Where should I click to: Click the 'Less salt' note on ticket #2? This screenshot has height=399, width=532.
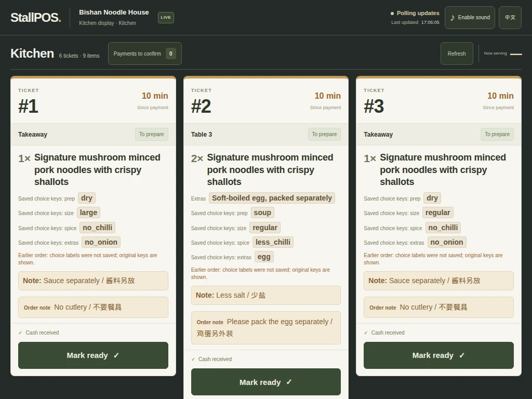tap(266, 295)
